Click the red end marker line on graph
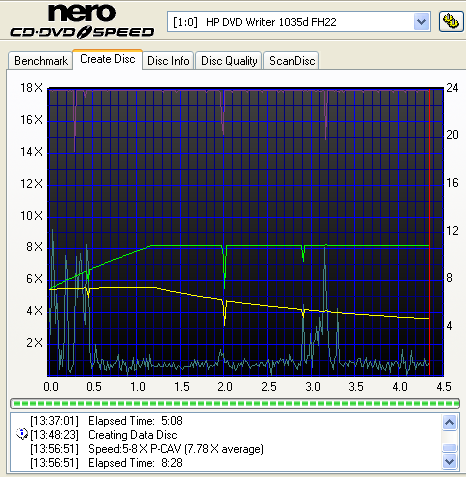This screenshot has width=466, height=477. [429, 232]
